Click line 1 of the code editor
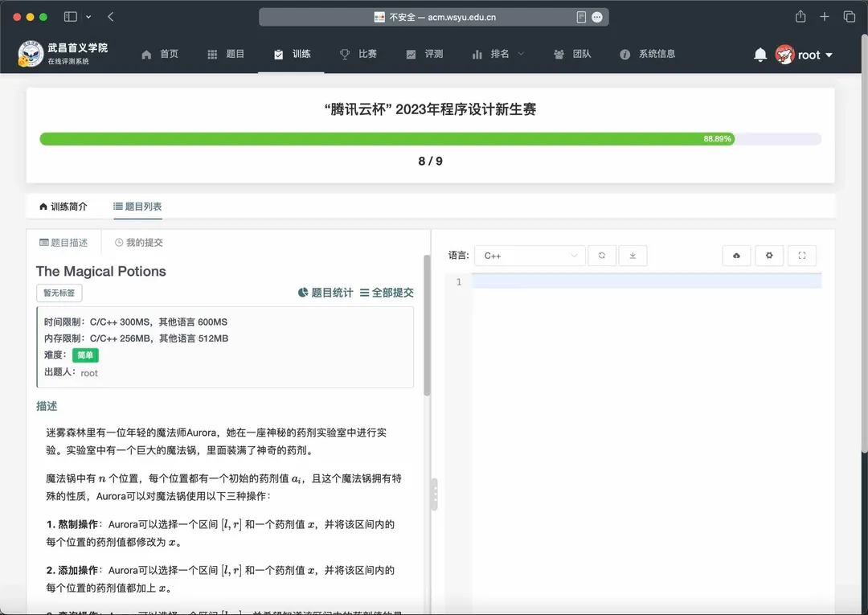 click(x=646, y=281)
